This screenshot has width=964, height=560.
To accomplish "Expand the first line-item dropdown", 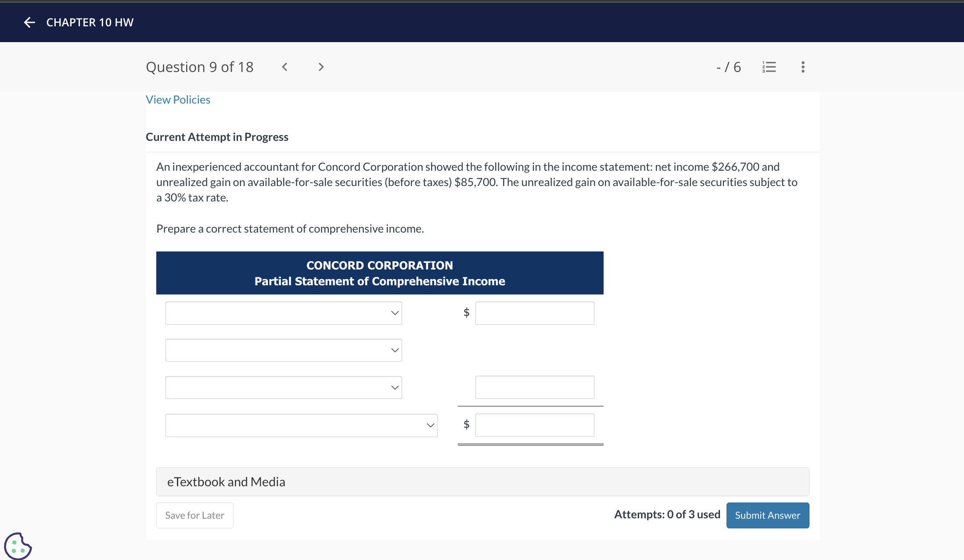I will pos(284,313).
